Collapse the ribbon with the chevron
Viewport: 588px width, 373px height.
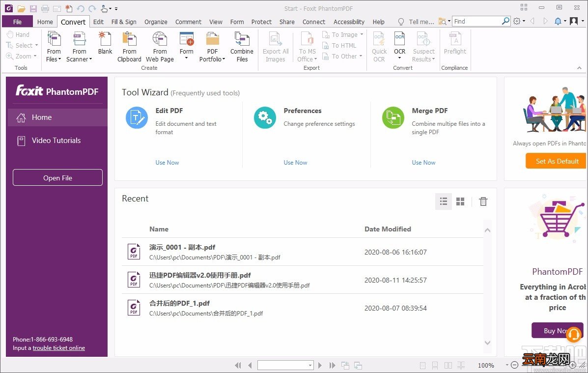coord(579,68)
